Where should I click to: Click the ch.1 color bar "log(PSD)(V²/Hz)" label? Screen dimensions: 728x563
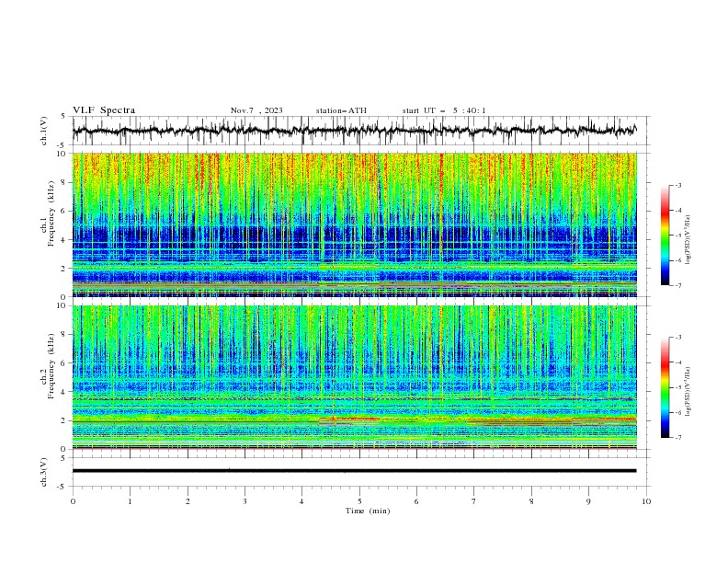tap(688, 239)
